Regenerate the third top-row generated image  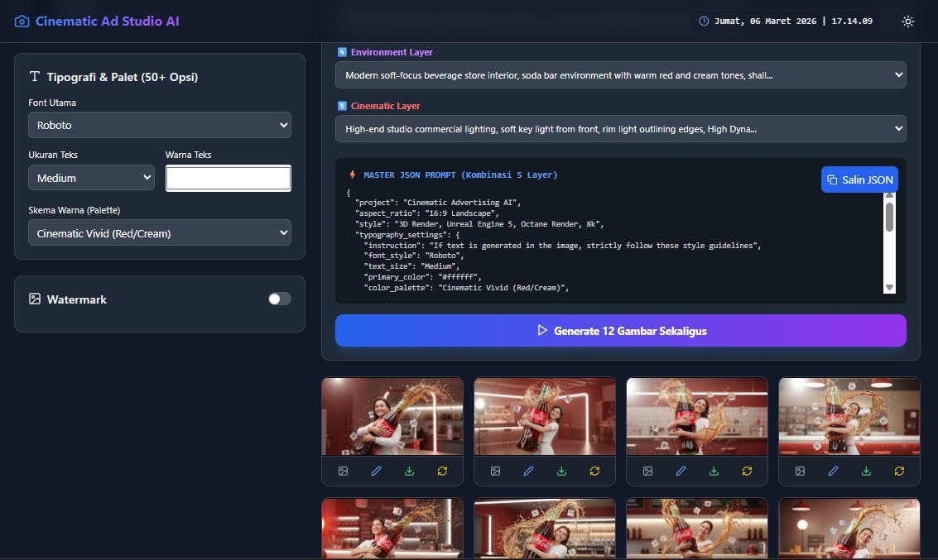(747, 471)
